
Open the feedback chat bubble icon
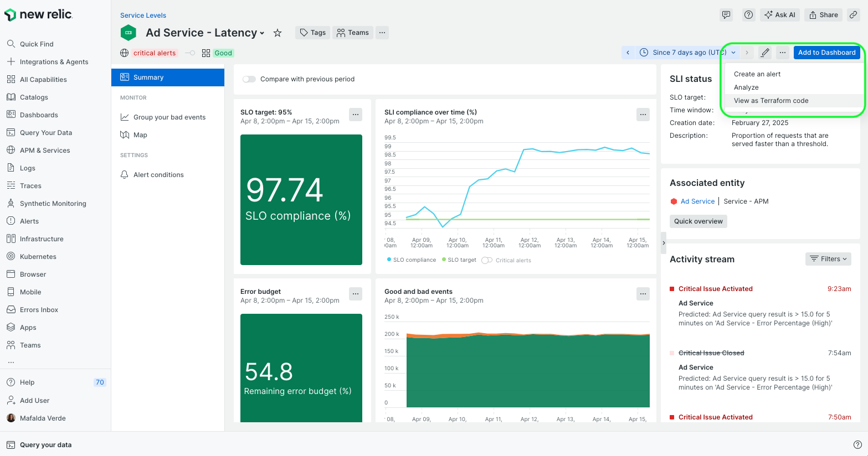[x=726, y=15]
